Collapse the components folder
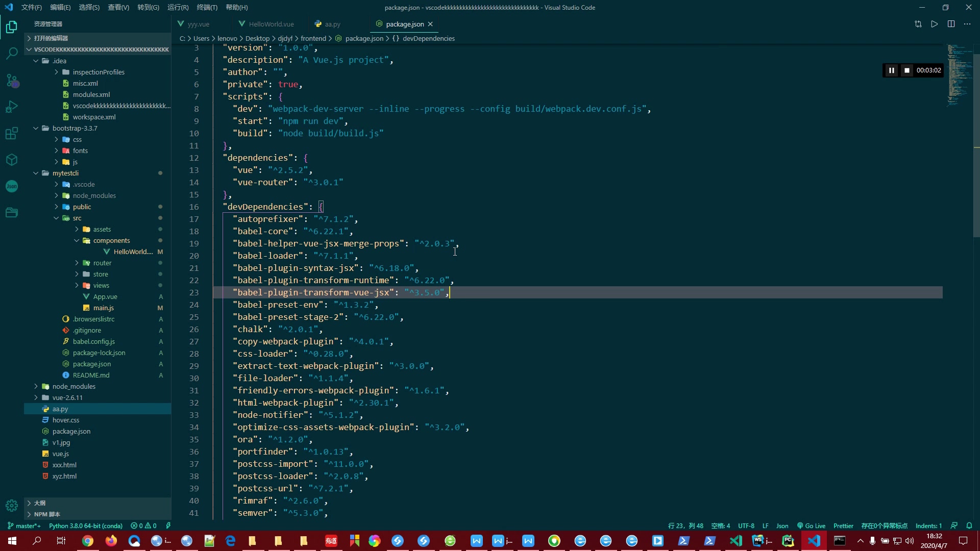This screenshot has height=551, width=980. pyautogui.click(x=77, y=240)
